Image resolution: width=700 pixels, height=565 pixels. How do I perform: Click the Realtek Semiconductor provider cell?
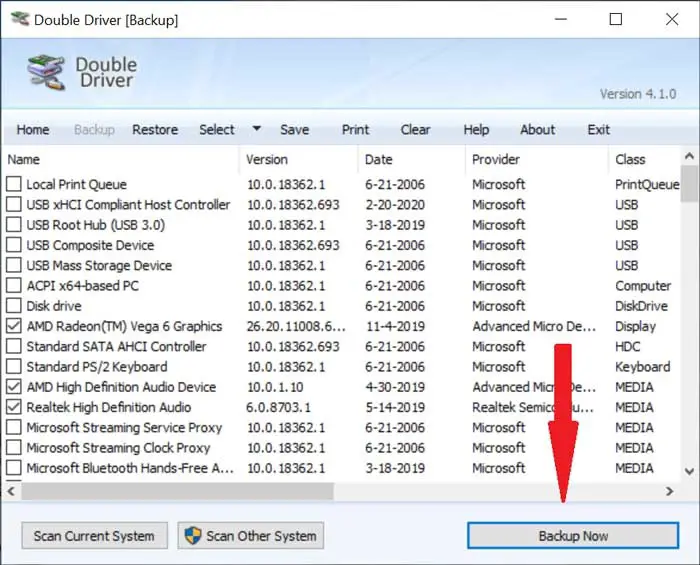(533, 407)
